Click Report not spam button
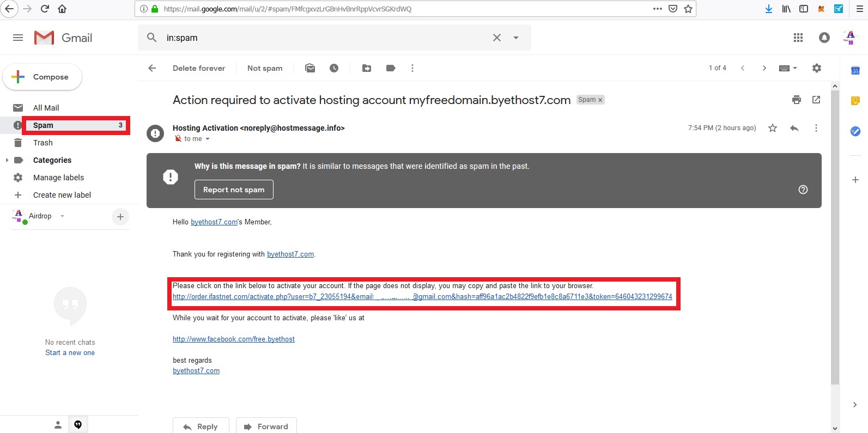 pyautogui.click(x=234, y=190)
